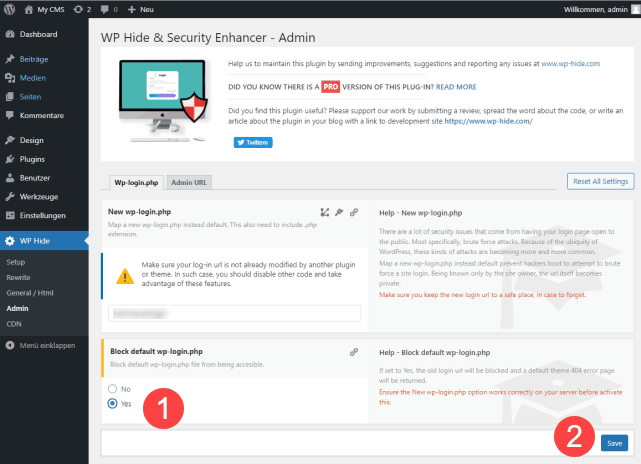Open the Design menu

pos(31,141)
